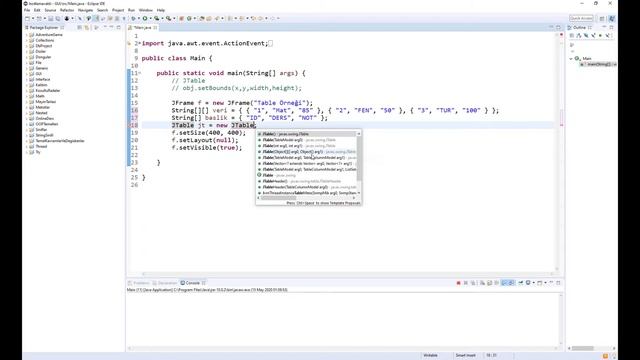The width and height of the screenshot is (640, 360).
Task: Select the File project
Action: 38,62
